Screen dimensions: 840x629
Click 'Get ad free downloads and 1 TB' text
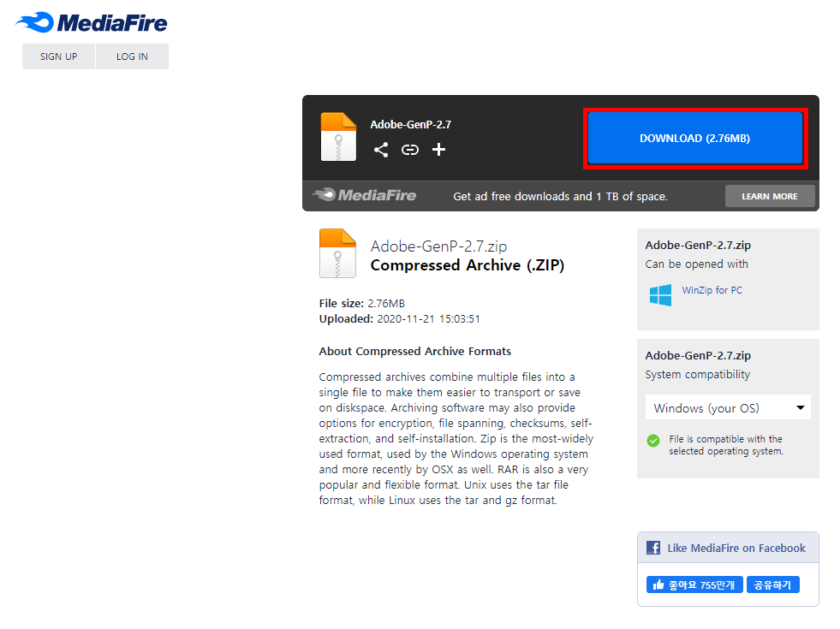coord(560,197)
